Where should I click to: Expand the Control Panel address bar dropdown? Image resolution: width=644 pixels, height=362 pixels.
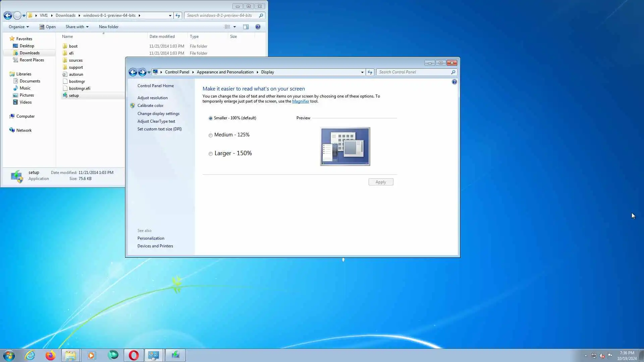(x=362, y=72)
